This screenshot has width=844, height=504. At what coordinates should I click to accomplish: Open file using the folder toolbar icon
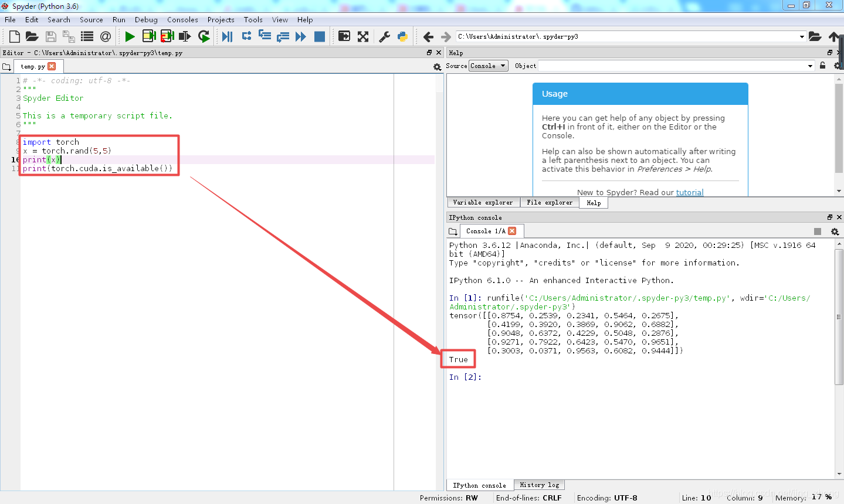click(x=32, y=36)
